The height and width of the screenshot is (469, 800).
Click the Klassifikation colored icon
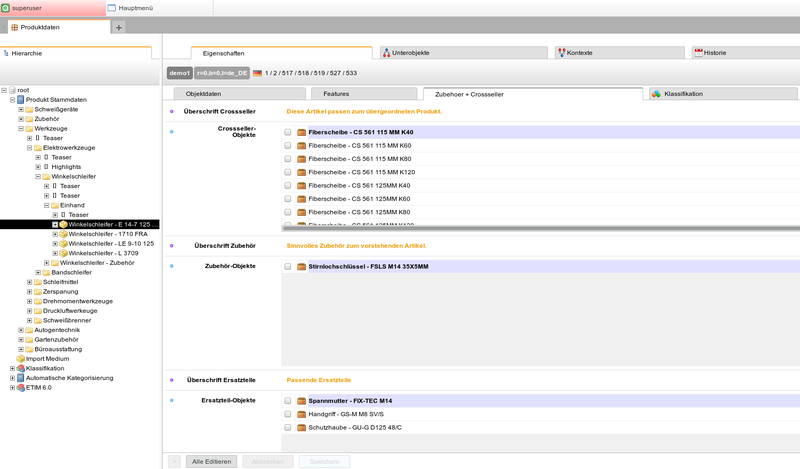pyautogui.click(x=656, y=93)
